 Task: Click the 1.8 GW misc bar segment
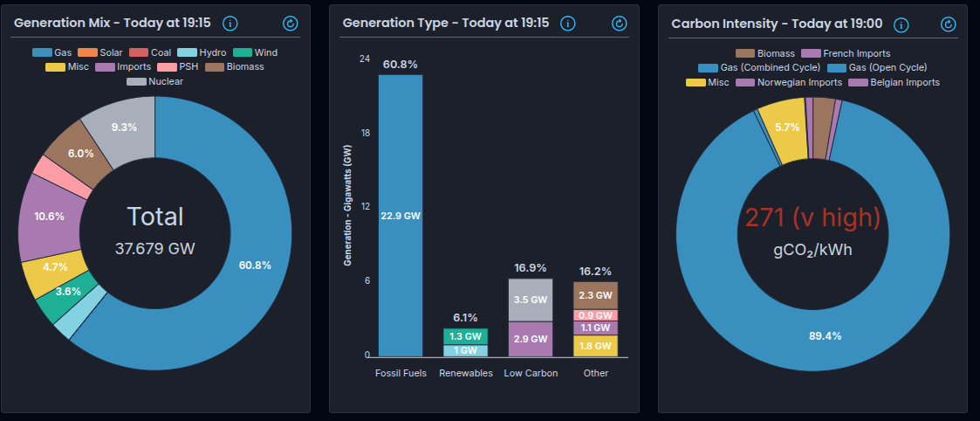click(596, 346)
